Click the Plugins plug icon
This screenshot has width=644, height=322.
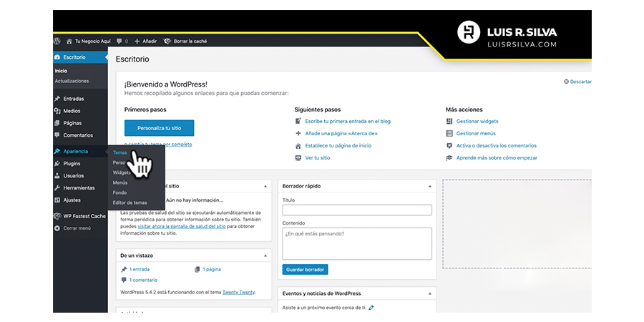(x=57, y=163)
